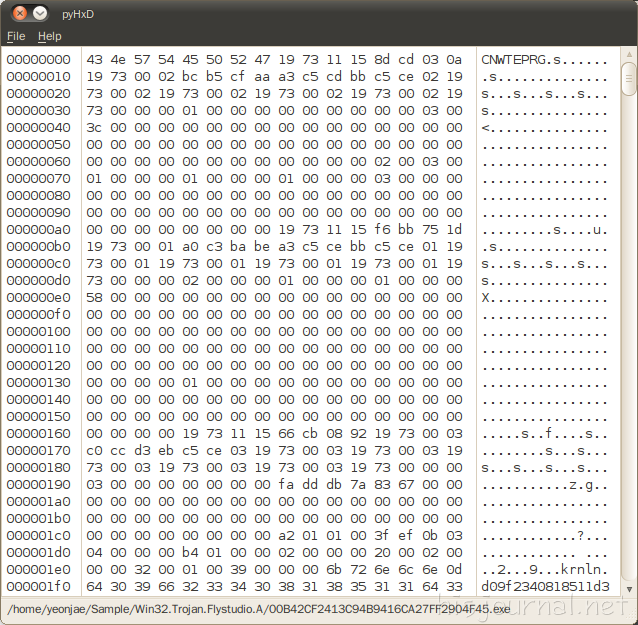The image size is (638, 625).
Task: Click offset 00000070 row label
Action: click(38, 179)
